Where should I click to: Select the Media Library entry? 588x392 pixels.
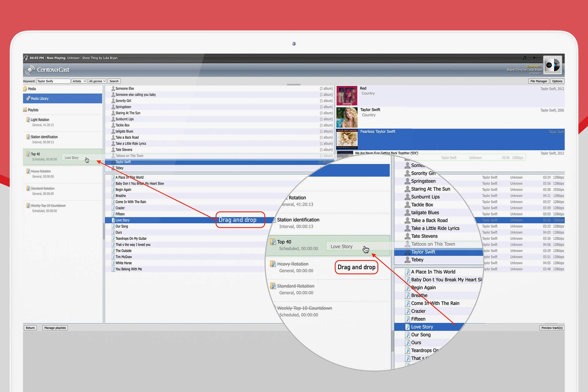[x=62, y=98]
